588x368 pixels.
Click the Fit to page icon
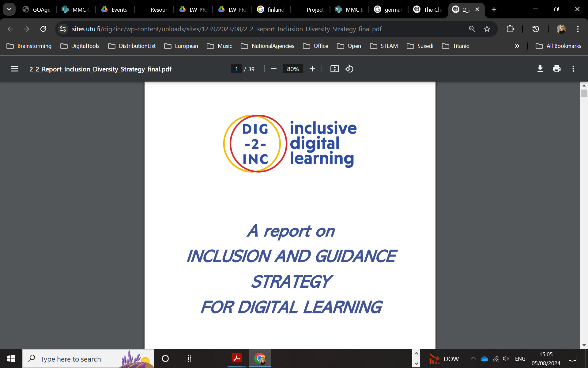tap(334, 69)
